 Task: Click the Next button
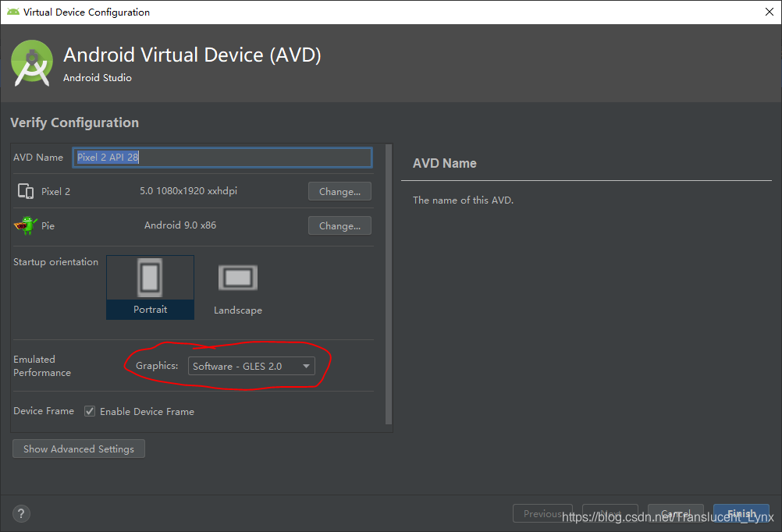coord(610,513)
